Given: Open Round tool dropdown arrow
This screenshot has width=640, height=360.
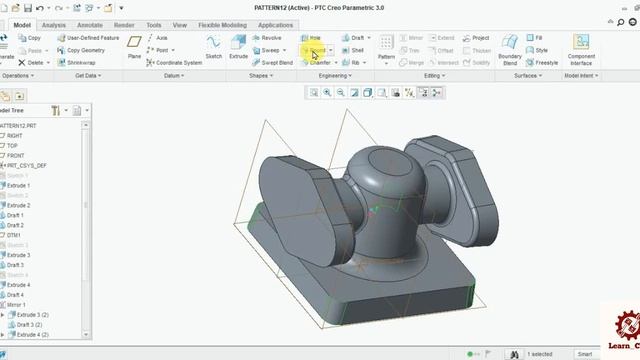Looking at the screenshot, I should pyautogui.click(x=331, y=51).
